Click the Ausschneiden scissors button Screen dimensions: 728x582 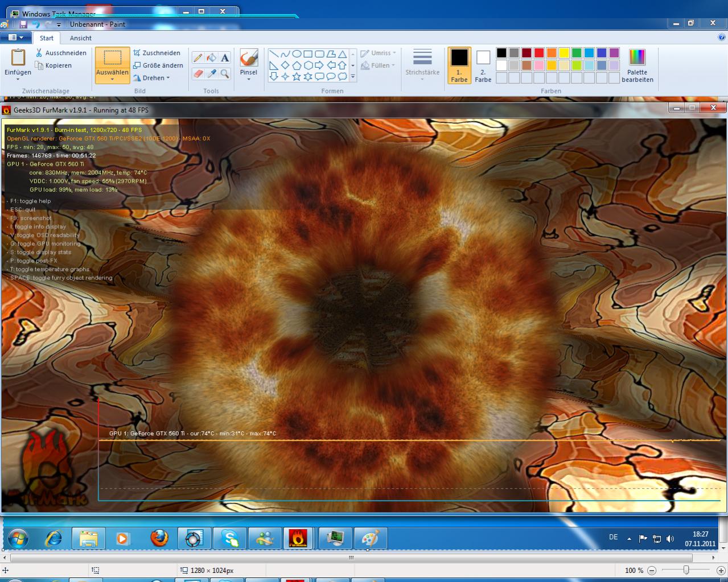pos(61,53)
